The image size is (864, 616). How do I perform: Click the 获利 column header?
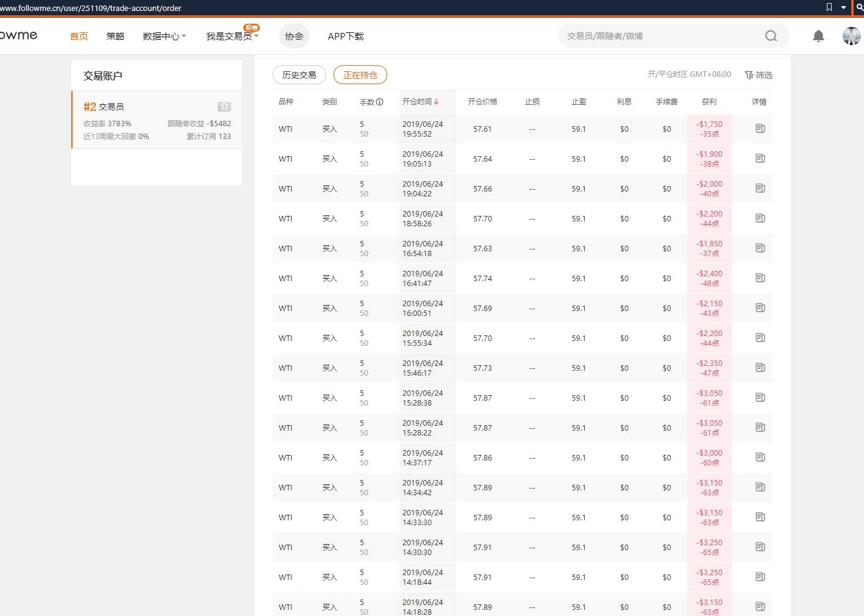[709, 102]
